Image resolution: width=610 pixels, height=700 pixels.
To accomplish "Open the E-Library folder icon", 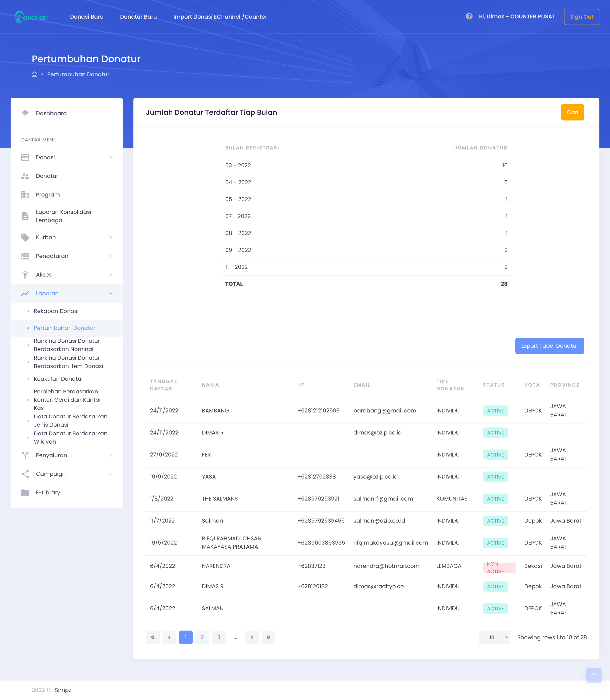I will tap(25, 492).
